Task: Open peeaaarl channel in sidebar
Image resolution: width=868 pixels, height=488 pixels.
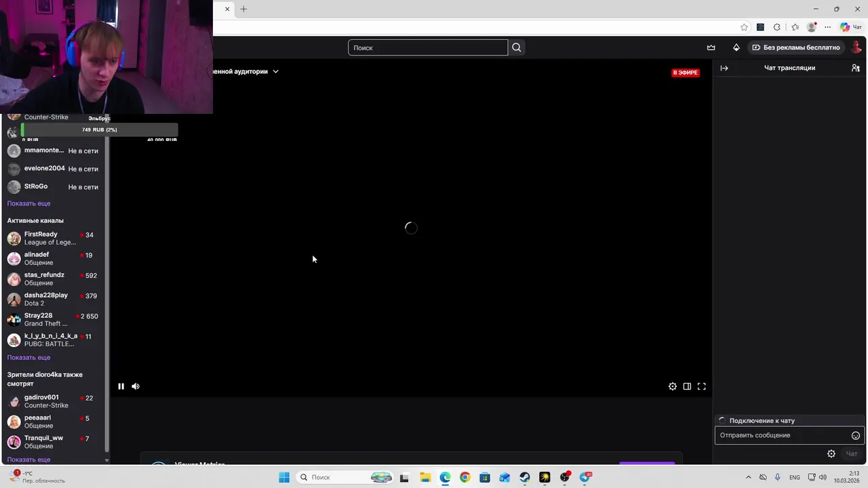Action: [53, 422]
